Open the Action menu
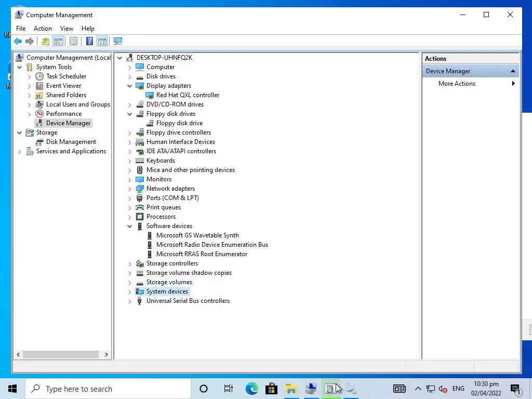This screenshot has width=532, height=399. [x=43, y=29]
